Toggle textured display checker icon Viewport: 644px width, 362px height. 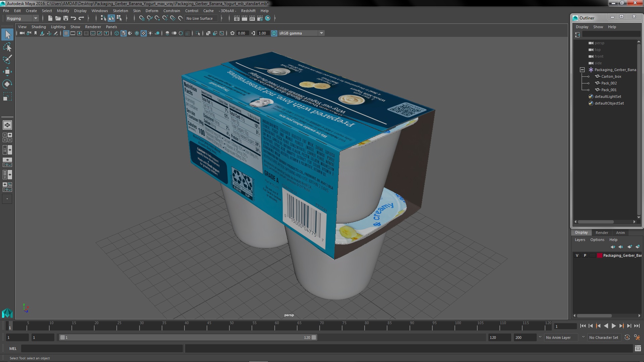144,33
